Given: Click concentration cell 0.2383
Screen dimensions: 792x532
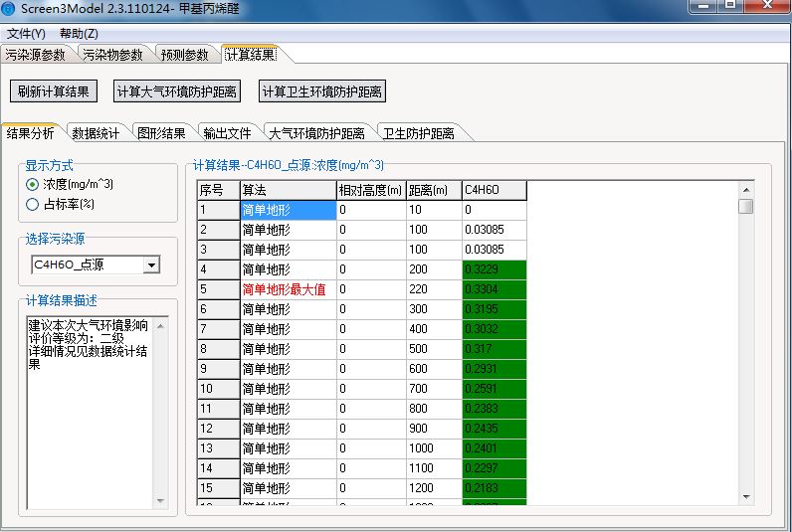Looking at the screenshot, I should (x=495, y=409).
